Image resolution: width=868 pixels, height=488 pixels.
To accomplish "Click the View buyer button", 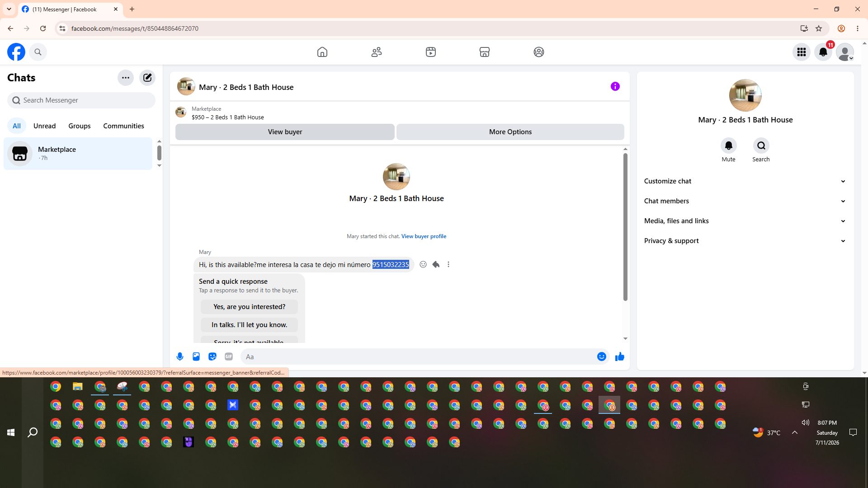I will point(285,132).
